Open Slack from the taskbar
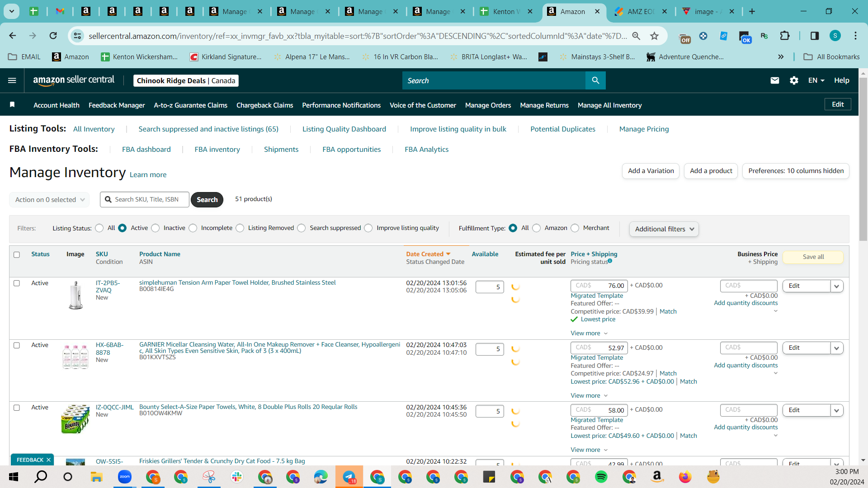868x488 pixels. pos(236,477)
